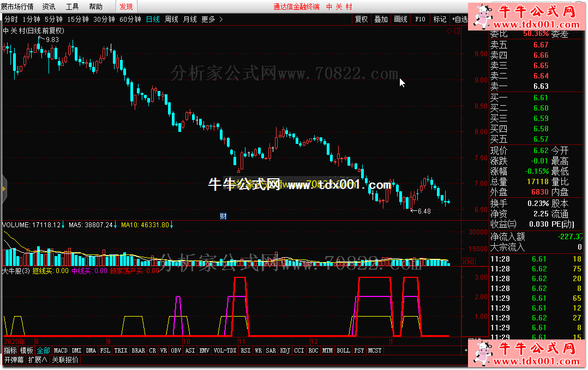
Task: Switch to the TRIX indicator
Action: (121, 350)
